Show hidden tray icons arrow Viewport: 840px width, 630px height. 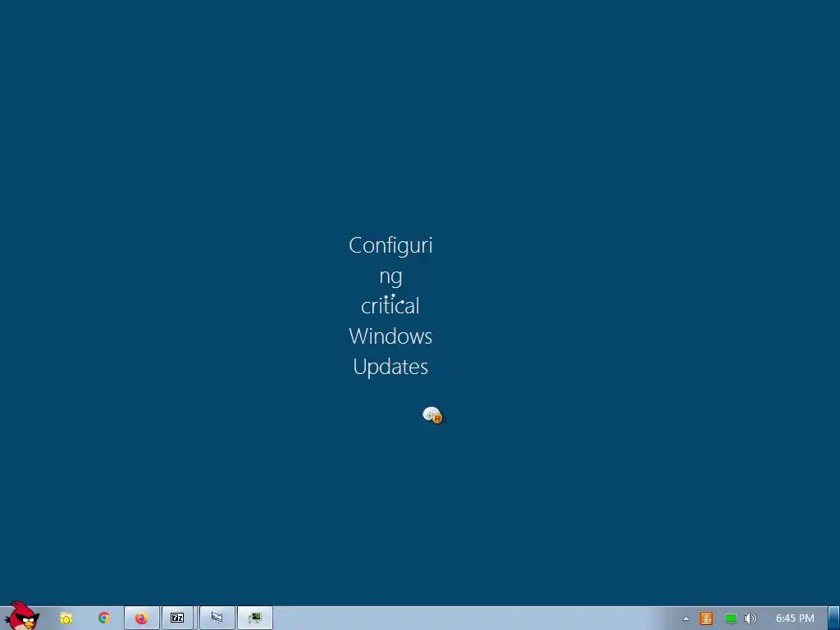(x=686, y=619)
